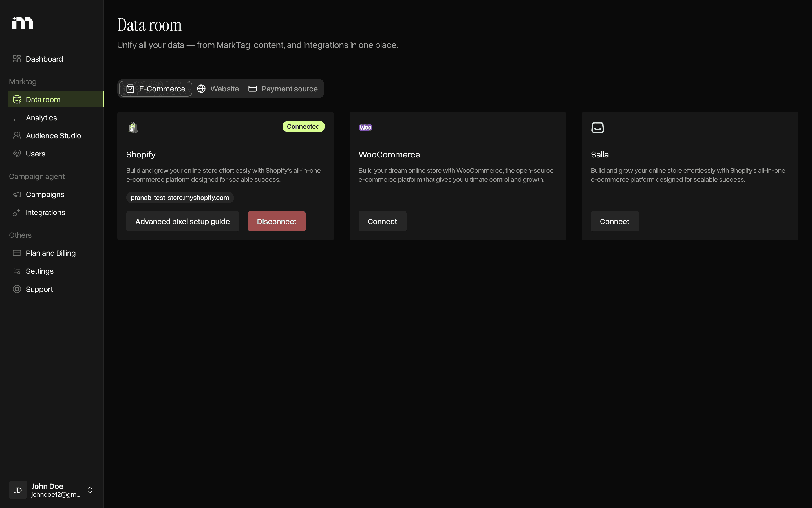Click the Settings sliders icon

coord(17,271)
